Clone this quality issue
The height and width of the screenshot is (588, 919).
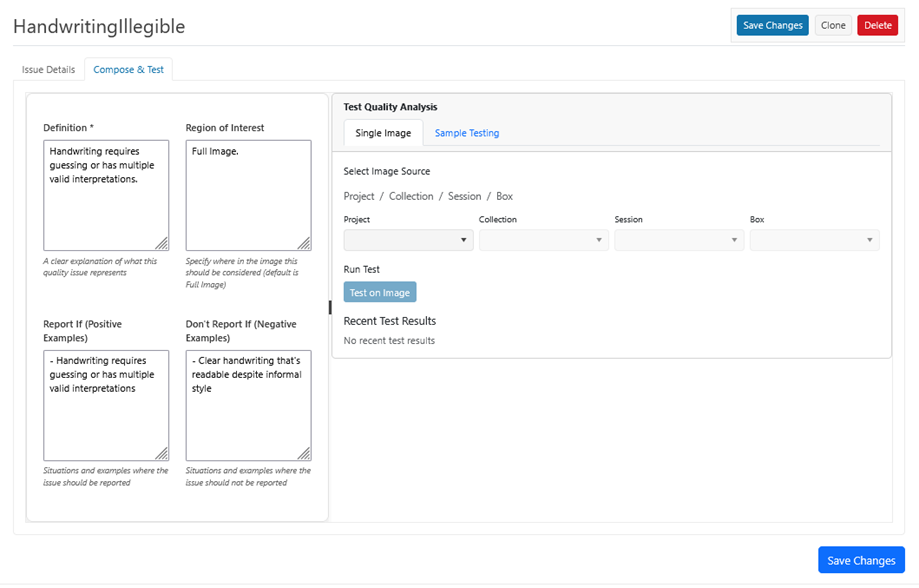833,26
